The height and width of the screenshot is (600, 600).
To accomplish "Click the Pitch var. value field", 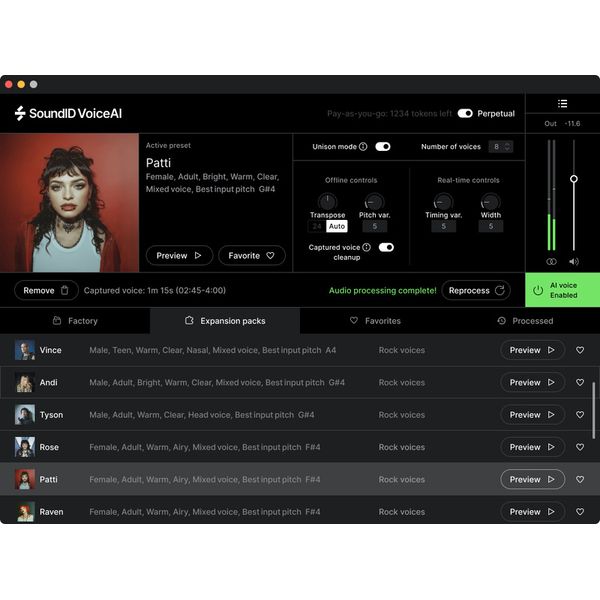I will [375, 226].
